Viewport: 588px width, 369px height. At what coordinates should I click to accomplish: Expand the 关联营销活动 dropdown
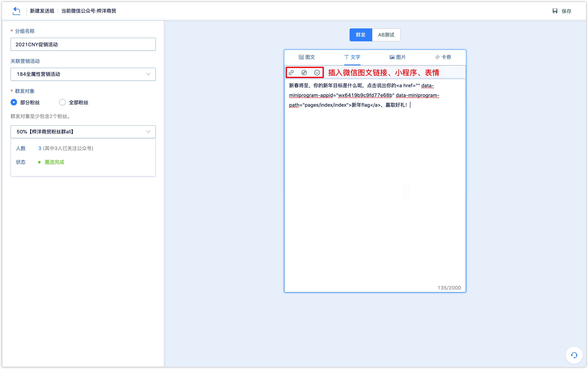(83, 74)
